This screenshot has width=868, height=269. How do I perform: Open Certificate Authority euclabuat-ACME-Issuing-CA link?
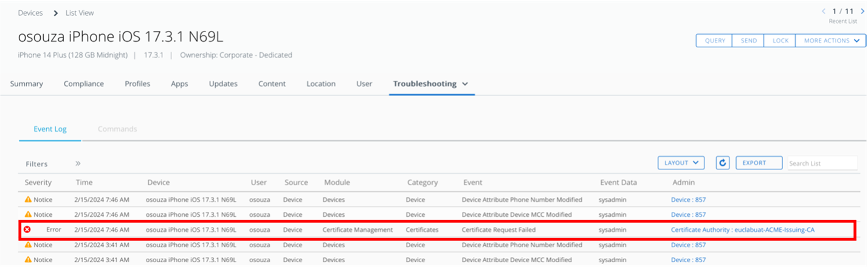pos(742,230)
